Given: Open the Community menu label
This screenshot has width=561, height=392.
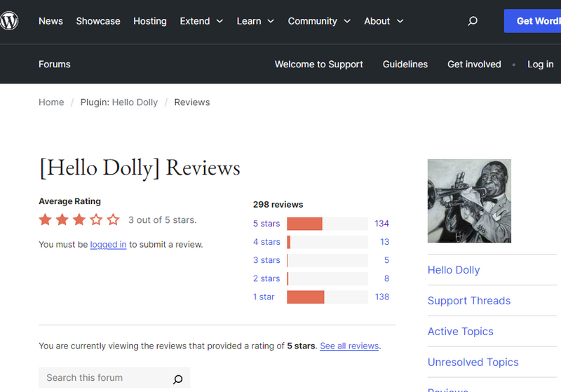Looking at the screenshot, I should coord(312,21).
